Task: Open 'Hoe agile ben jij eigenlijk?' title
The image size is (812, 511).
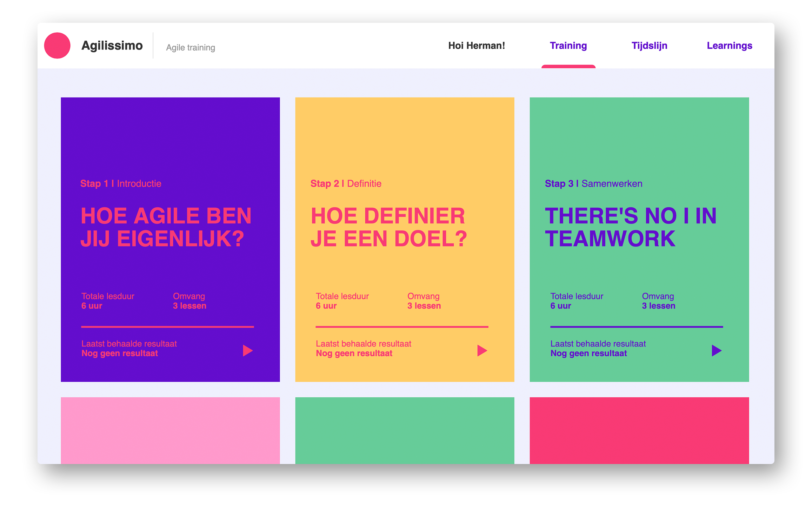Action: coord(166,227)
